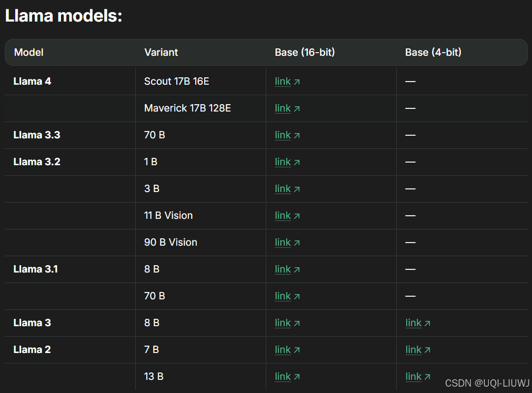Click the 13 B variant text
532x393 pixels.
[x=154, y=376]
